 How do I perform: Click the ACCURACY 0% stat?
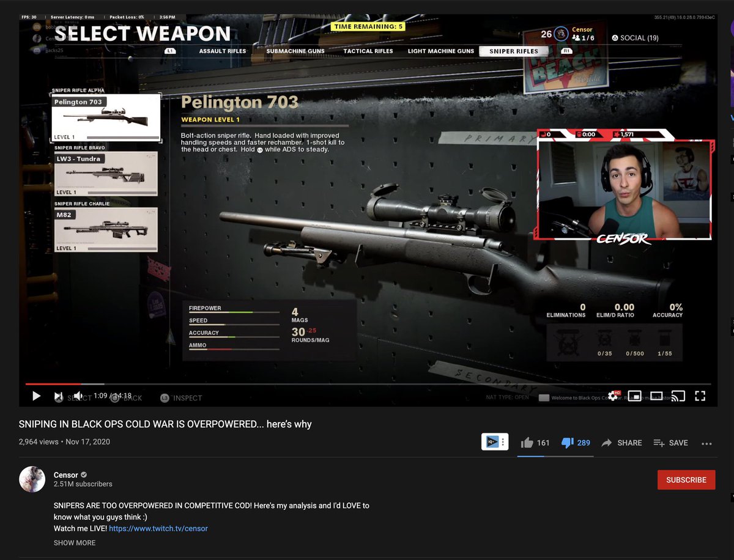[667, 311]
